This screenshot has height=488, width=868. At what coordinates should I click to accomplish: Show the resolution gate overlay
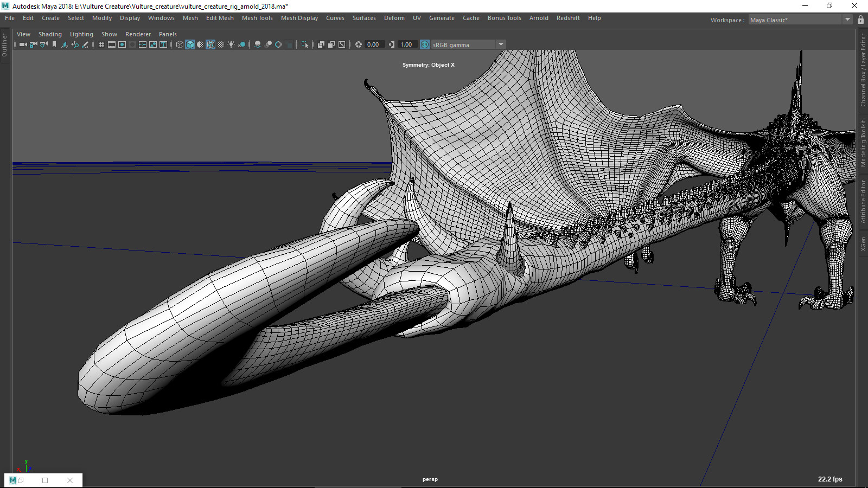pyautogui.click(x=122, y=44)
